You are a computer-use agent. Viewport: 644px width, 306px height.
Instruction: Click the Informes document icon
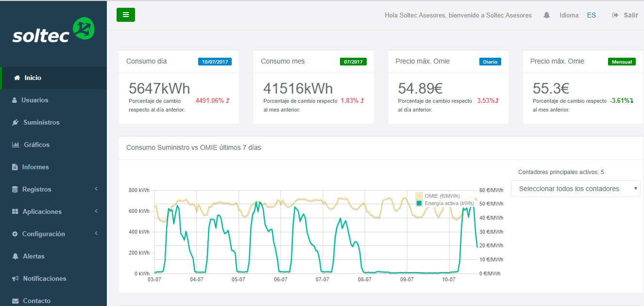(x=15, y=167)
